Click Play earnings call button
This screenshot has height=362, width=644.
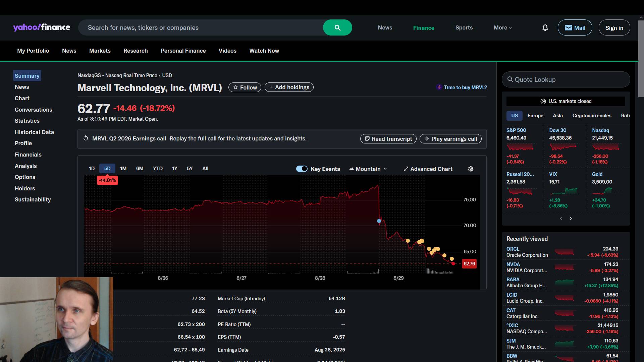tap(450, 139)
